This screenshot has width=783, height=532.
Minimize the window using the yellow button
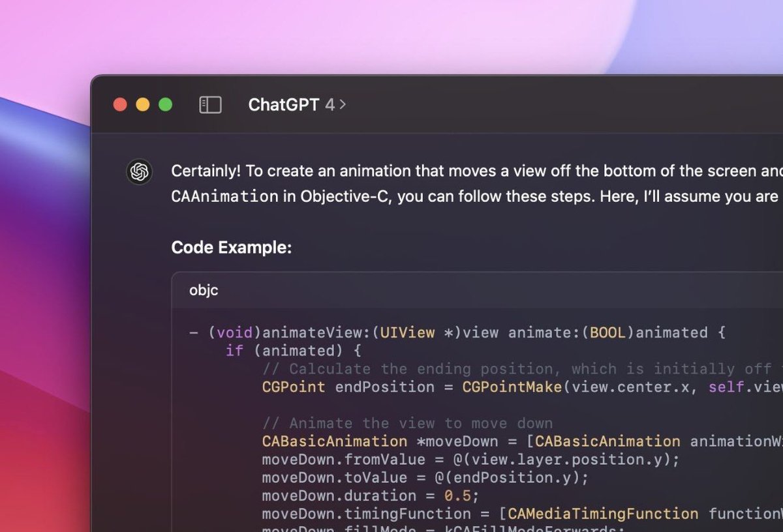tap(143, 104)
